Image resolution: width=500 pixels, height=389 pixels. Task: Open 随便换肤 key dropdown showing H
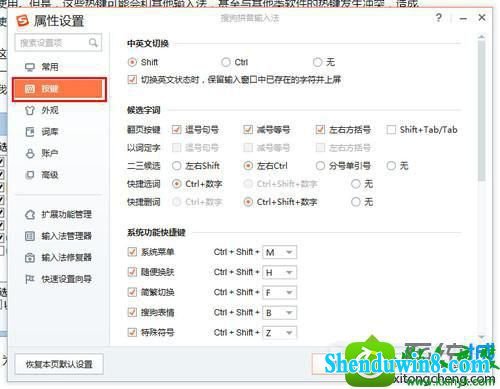pos(280,273)
